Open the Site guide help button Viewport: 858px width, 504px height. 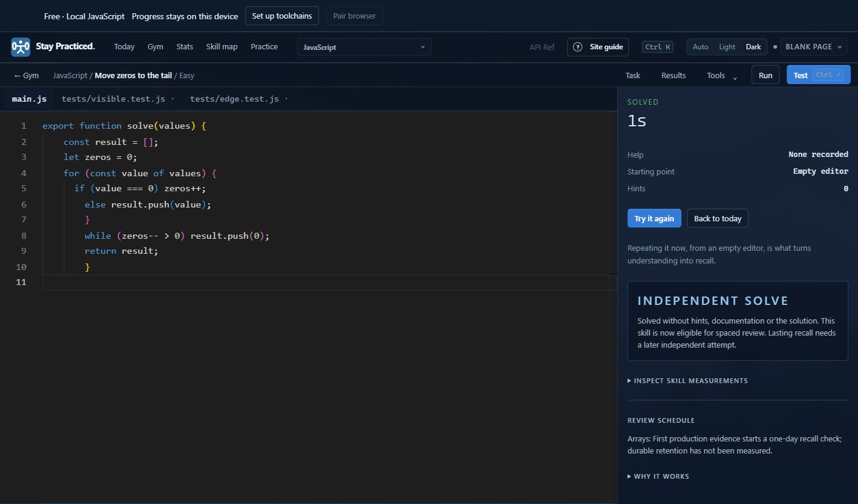(598, 47)
